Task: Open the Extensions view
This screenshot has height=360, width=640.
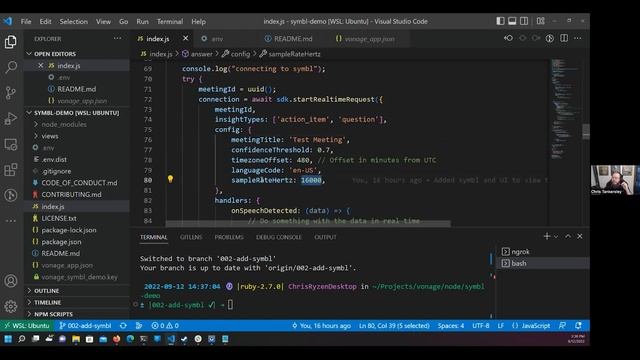Action: 11,169
